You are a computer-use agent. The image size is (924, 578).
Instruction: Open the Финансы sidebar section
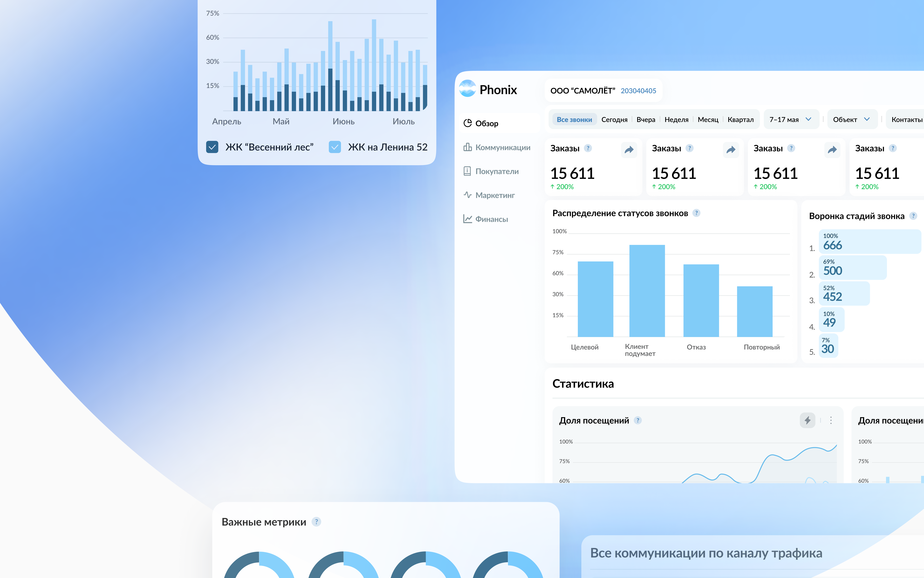pos(486,219)
